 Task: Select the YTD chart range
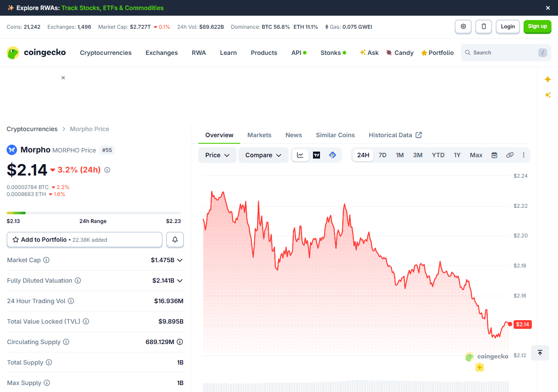438,155
